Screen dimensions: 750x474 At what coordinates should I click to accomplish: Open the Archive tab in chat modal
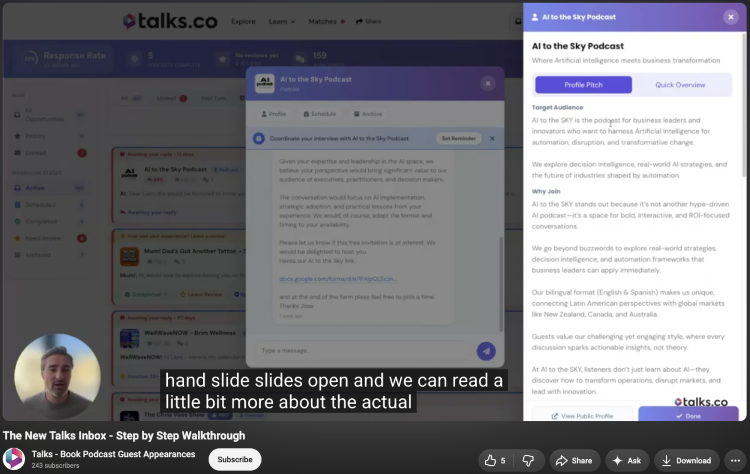(368, 114)
